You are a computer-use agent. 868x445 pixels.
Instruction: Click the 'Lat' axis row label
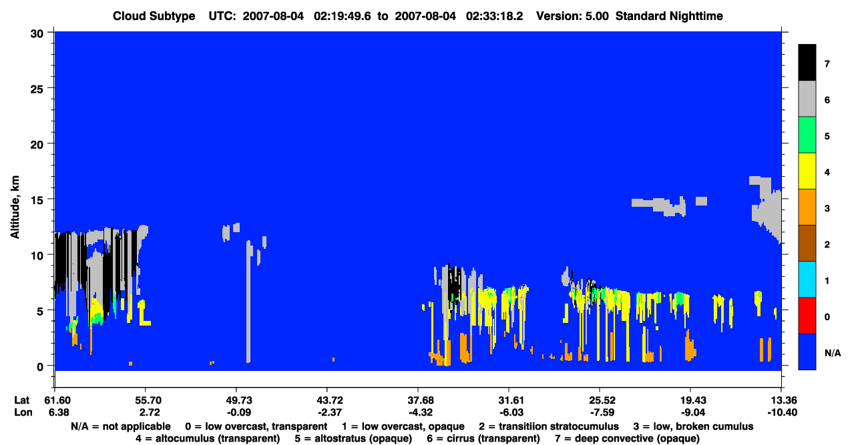point(21,400)
